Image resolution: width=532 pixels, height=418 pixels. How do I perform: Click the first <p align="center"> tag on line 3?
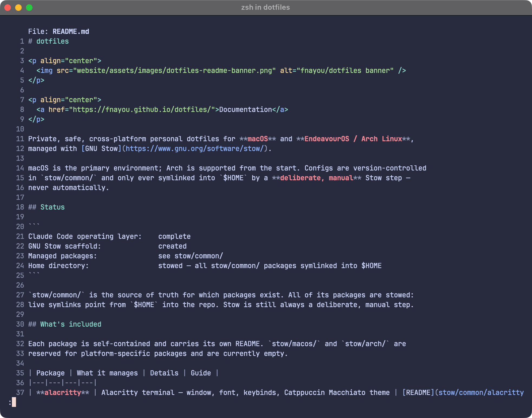[x=65, y=61]
